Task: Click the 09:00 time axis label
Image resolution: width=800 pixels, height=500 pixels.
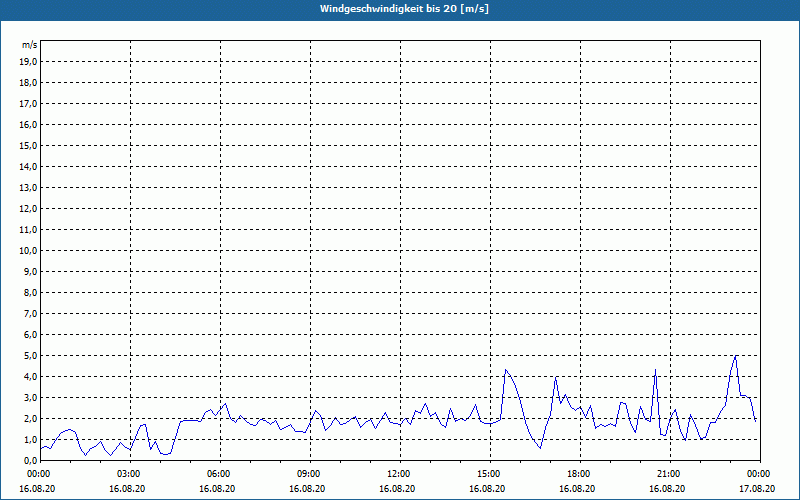Action: click(x=310, y=474)
